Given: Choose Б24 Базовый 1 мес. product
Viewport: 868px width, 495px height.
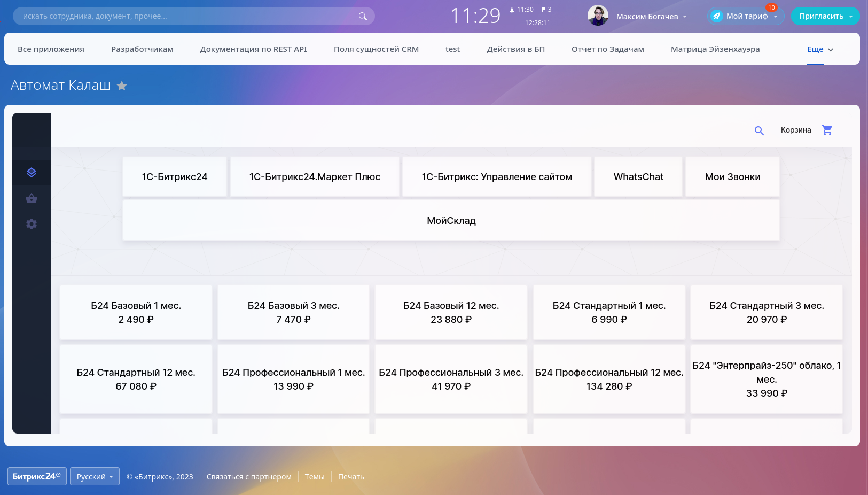Looking at the screenshot, I should click(x=136, y=313).
